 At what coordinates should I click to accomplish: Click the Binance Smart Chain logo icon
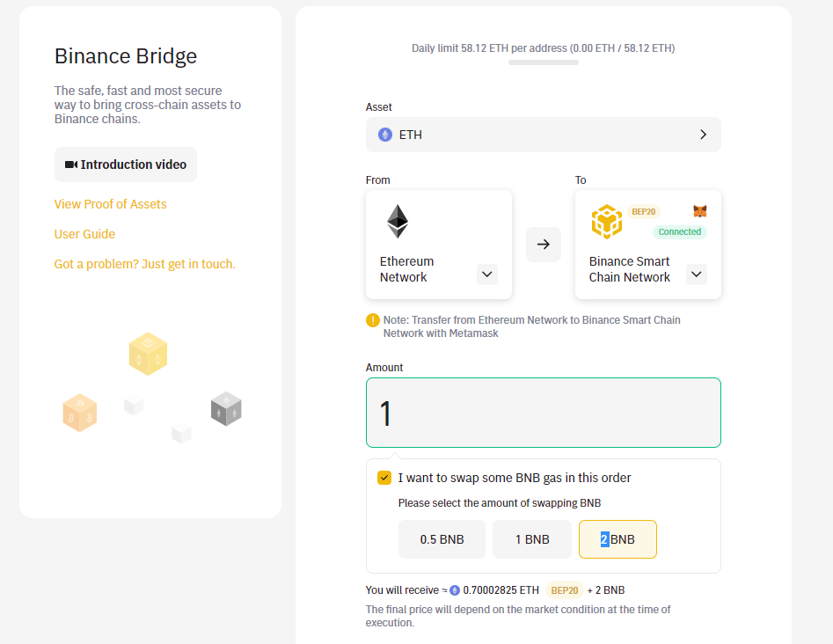coord(607,222)
